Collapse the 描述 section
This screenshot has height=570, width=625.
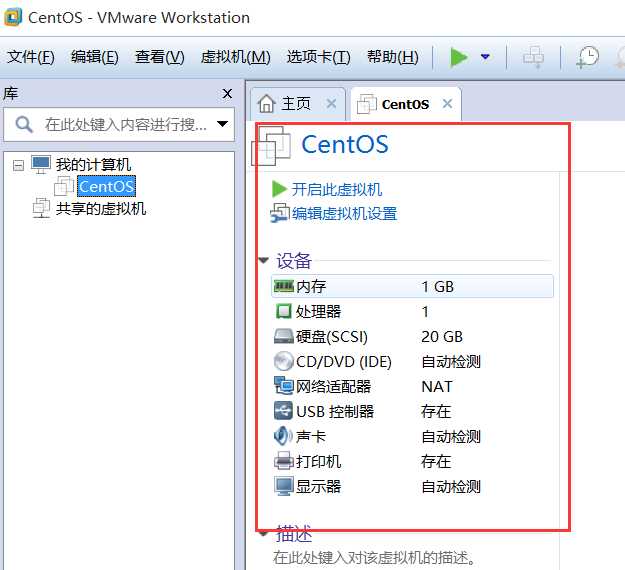tap(263, 533)
